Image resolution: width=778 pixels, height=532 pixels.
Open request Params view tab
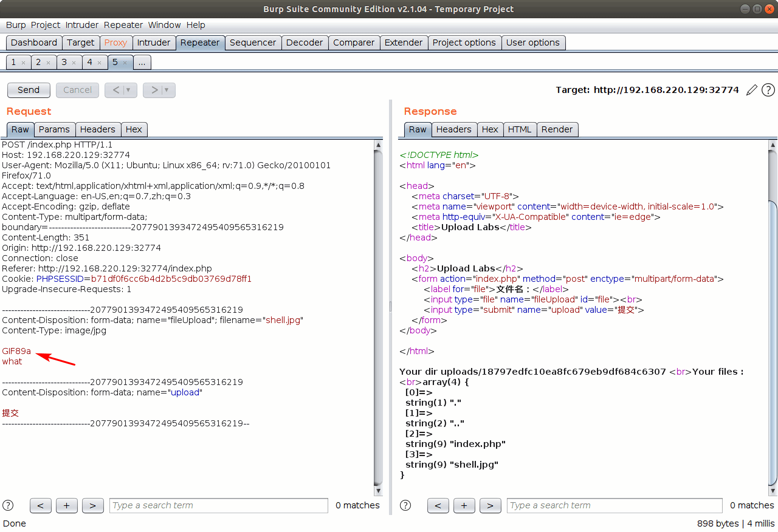click(x=54, y=129)
